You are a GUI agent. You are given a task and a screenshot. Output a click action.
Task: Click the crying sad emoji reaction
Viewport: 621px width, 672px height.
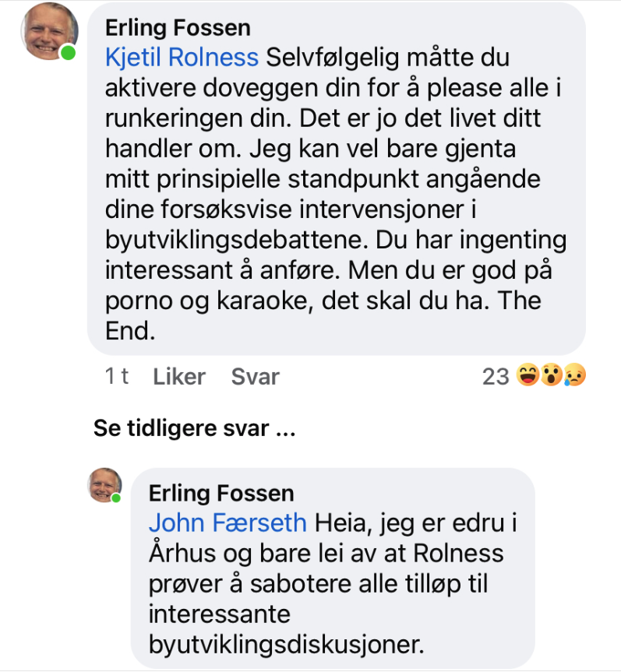575,377
